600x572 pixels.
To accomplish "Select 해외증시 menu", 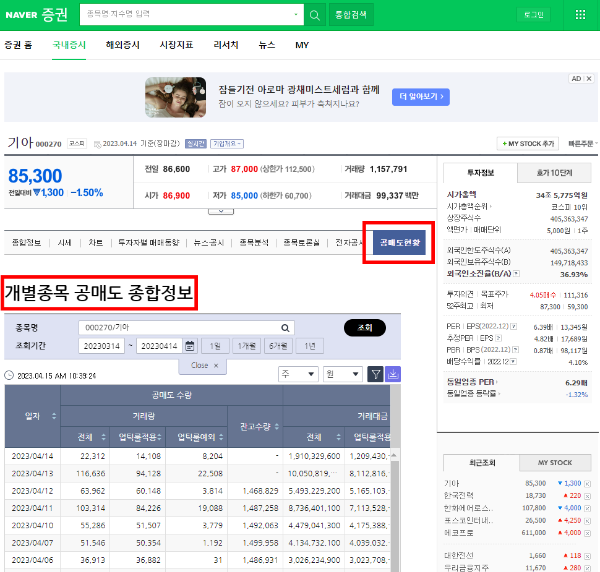I will pos(122,45).
